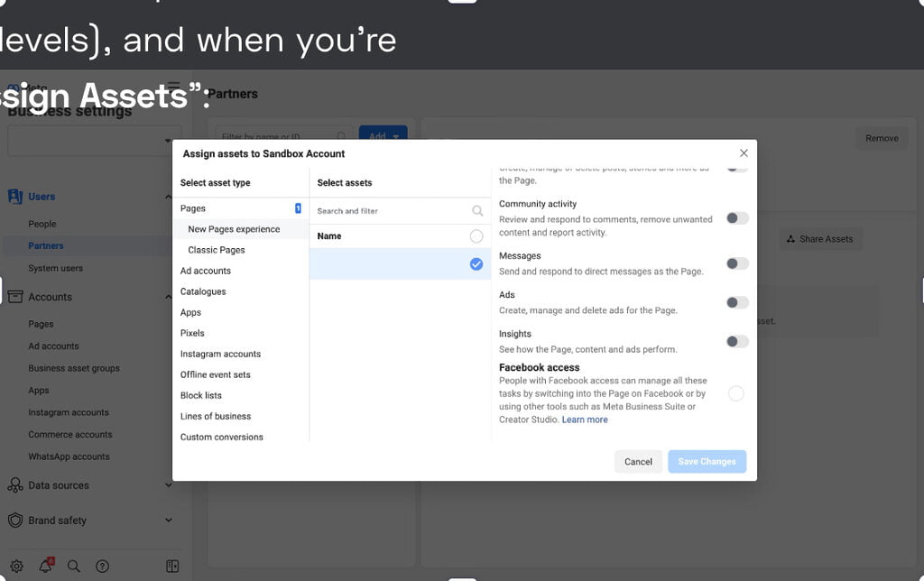Open the notifications bell icon

coord(45,567)
